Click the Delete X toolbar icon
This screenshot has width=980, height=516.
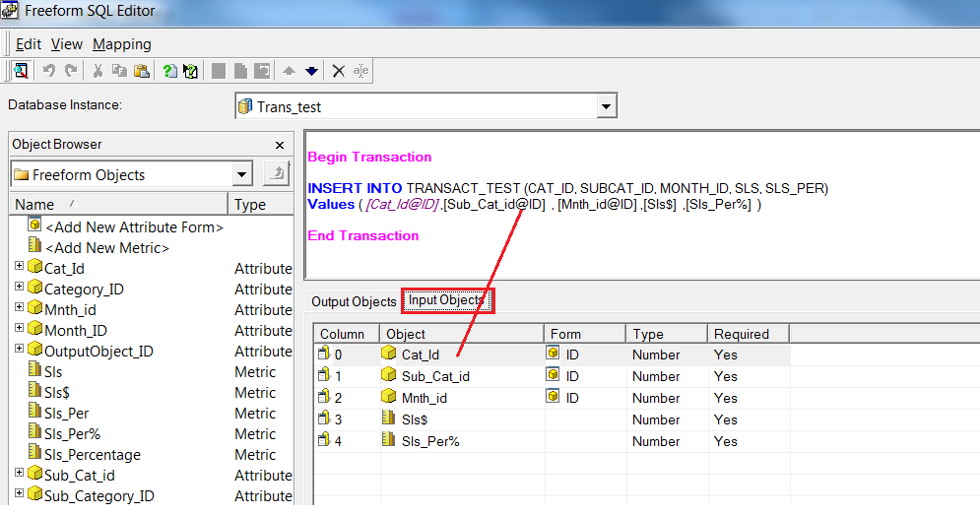pos(339,71)
